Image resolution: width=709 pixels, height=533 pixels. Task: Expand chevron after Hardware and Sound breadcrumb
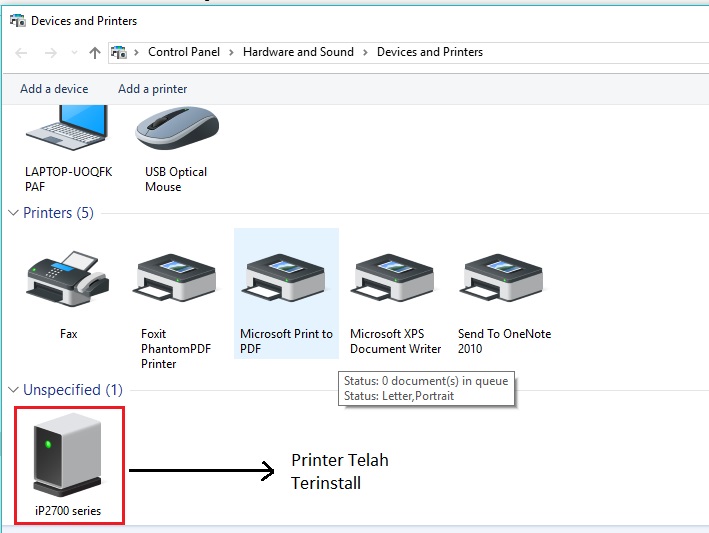coord(365,52)
